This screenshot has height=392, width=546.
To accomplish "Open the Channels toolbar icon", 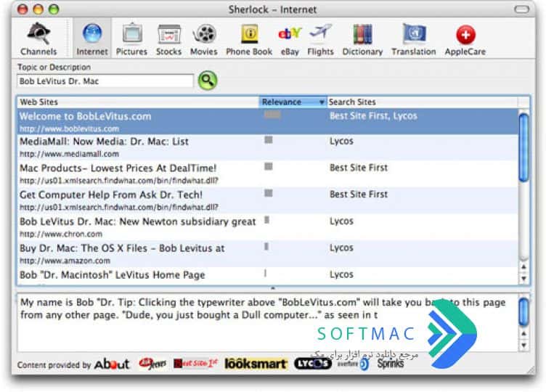I will (38, 39).
